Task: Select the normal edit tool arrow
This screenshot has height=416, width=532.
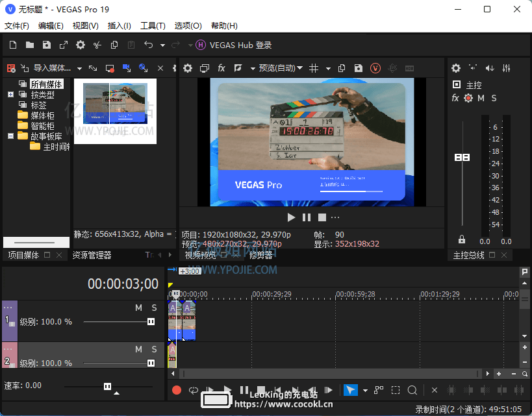Action: [351, 390]
